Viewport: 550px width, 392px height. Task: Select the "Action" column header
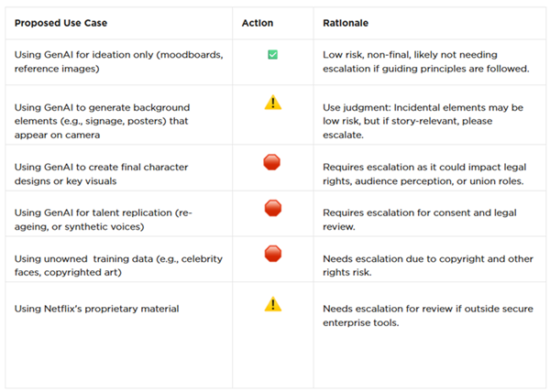257,20
